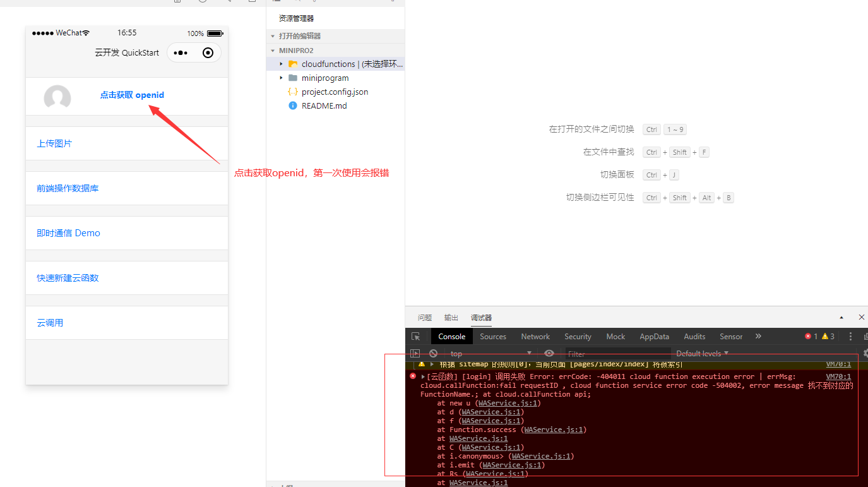
Task: Show more devtools tabs chevron
Action: [x=758, y=336]
